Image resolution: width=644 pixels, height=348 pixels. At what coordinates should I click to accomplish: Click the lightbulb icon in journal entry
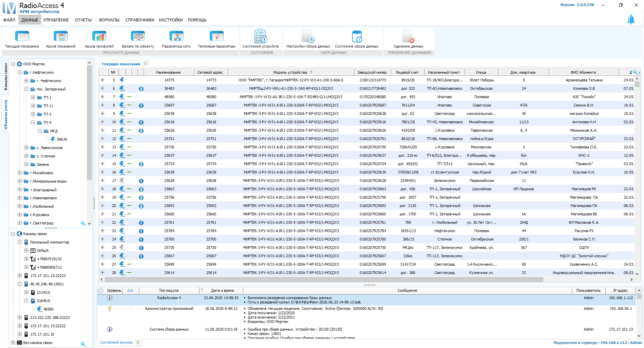(x=109, y=308)
